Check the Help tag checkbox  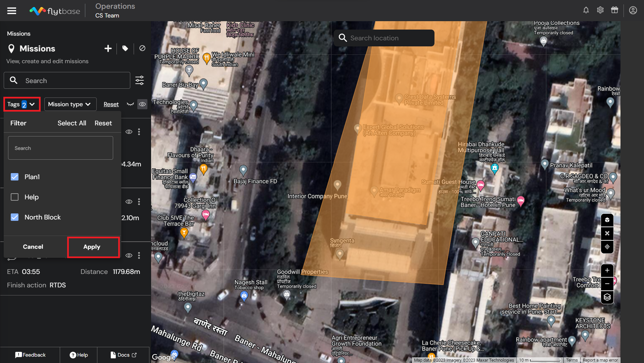15,197
